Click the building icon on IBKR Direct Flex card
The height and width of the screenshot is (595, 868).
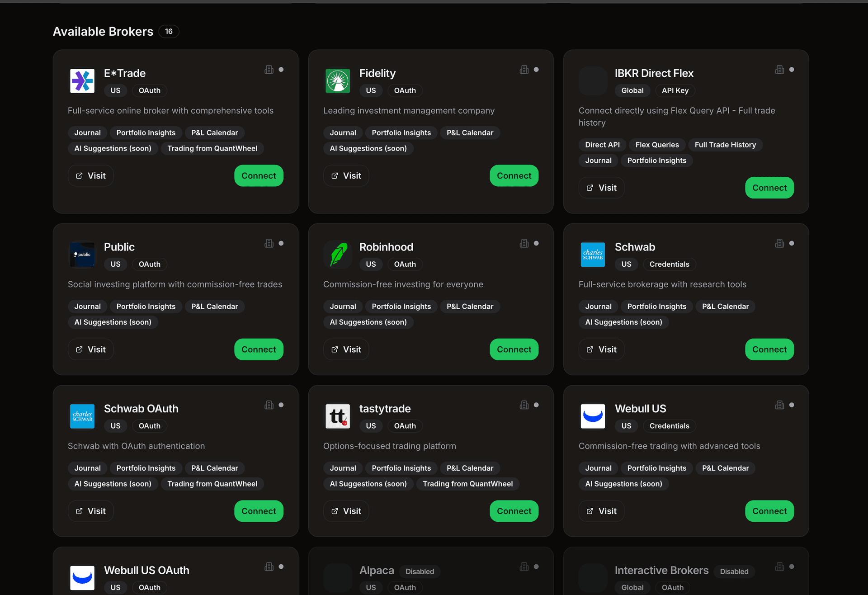click(x=779, y=69)
